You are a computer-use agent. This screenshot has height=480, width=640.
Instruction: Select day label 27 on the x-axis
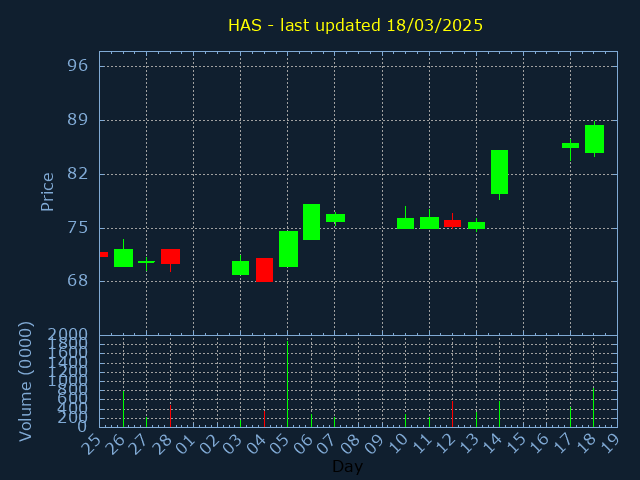point(138,444)
